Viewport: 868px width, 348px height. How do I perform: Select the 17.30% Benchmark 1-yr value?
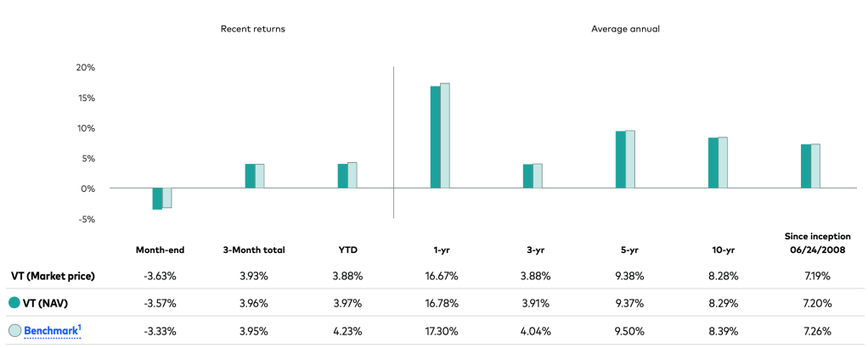tap(440, 332)
